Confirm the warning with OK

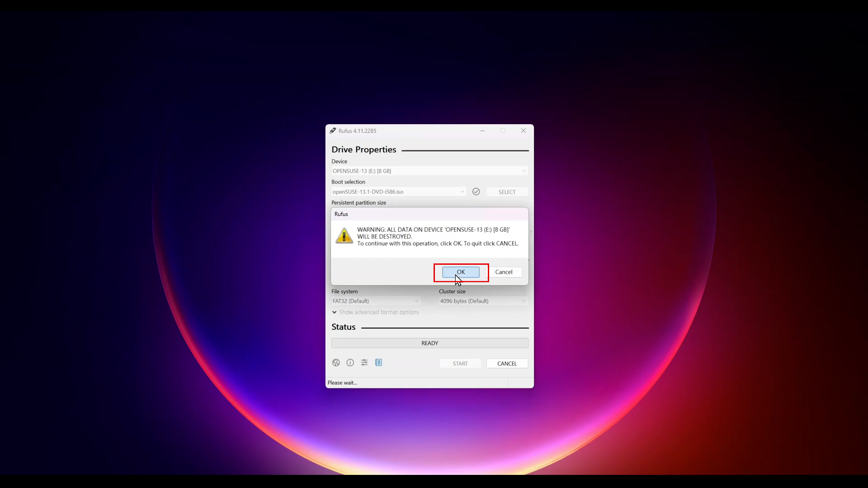[461, 272]
